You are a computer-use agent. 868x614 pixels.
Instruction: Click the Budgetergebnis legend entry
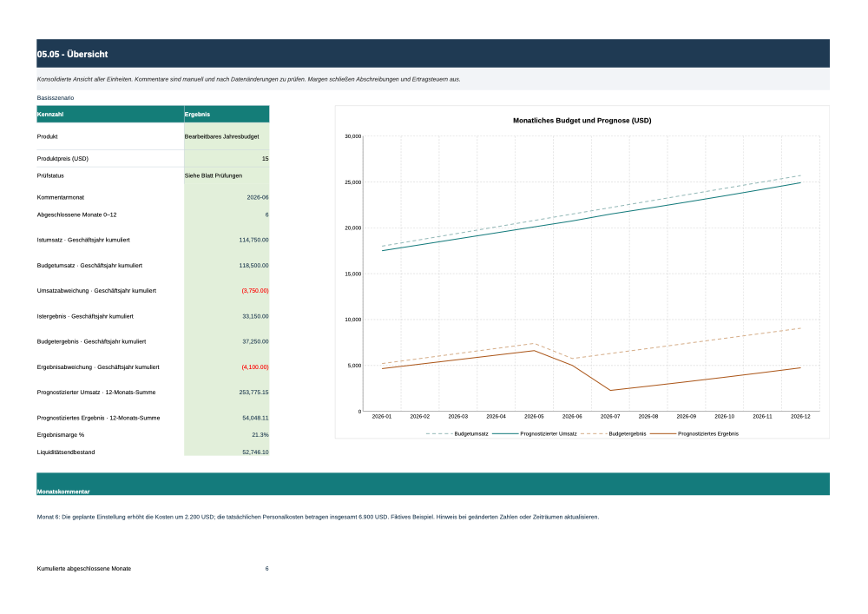614,434
